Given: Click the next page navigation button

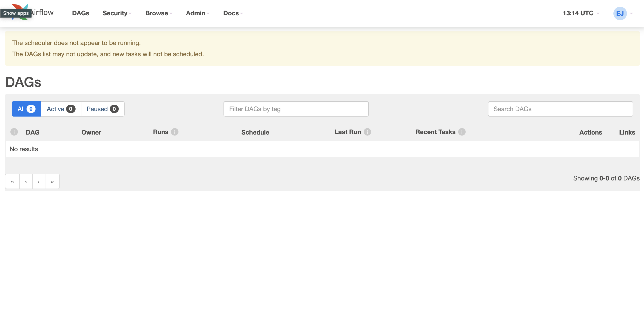Looking at the screenshot, I should coord(39,181).
